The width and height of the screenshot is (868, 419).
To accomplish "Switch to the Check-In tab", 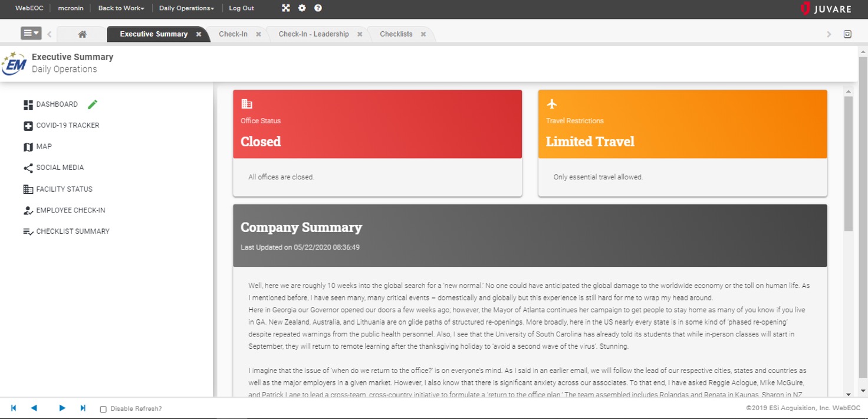I will coord(233,34).
